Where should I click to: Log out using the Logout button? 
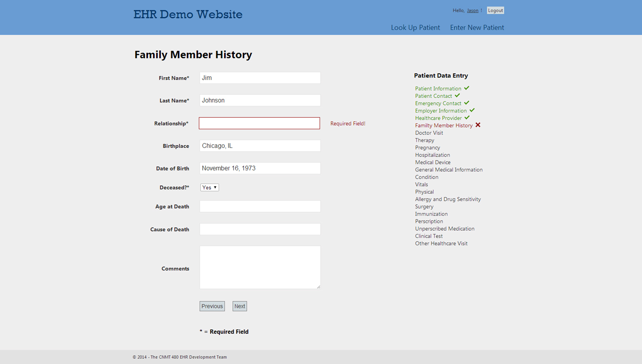(495, 11)
